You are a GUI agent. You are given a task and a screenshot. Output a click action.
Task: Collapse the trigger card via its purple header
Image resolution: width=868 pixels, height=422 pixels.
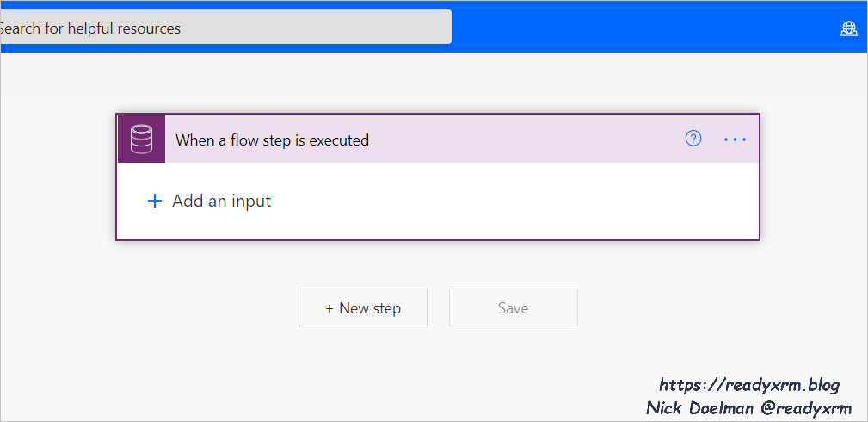pos(516,139)
